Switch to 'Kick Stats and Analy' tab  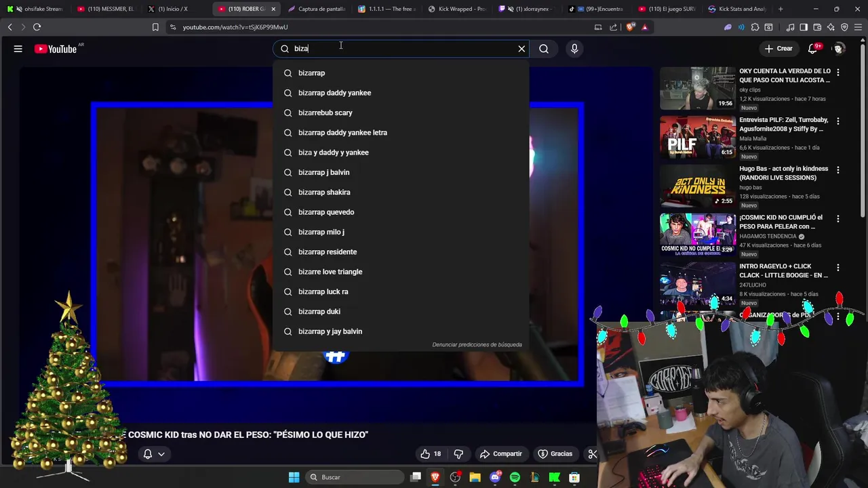pos(738,9)
